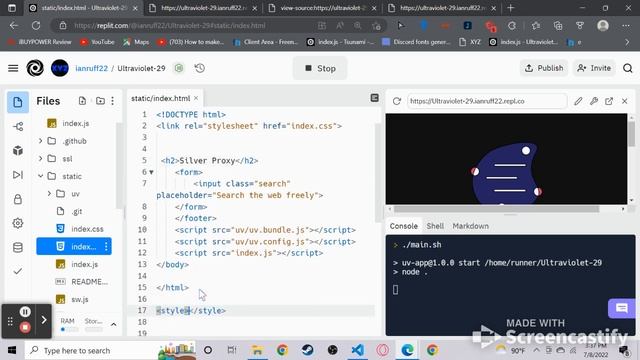Click the Ultraviolet-29 repl name
This screenshot has width=640, height=360.
pos(141,68)
